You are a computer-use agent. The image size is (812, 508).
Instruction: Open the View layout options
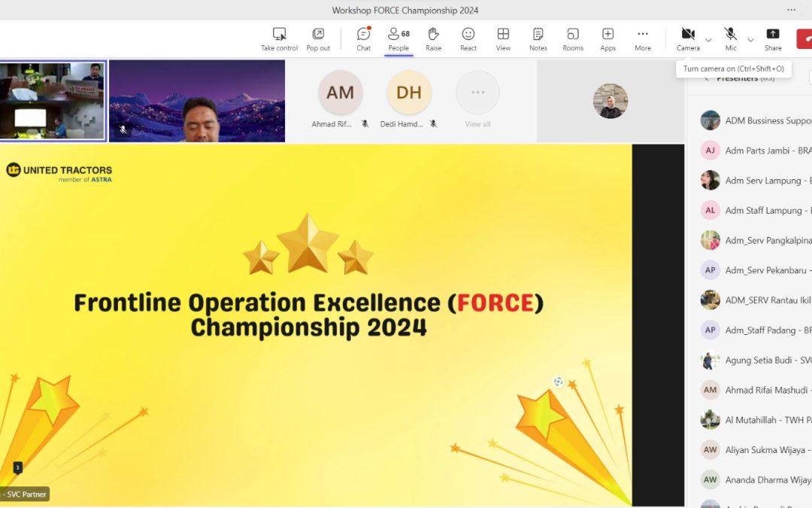point(503,39)
